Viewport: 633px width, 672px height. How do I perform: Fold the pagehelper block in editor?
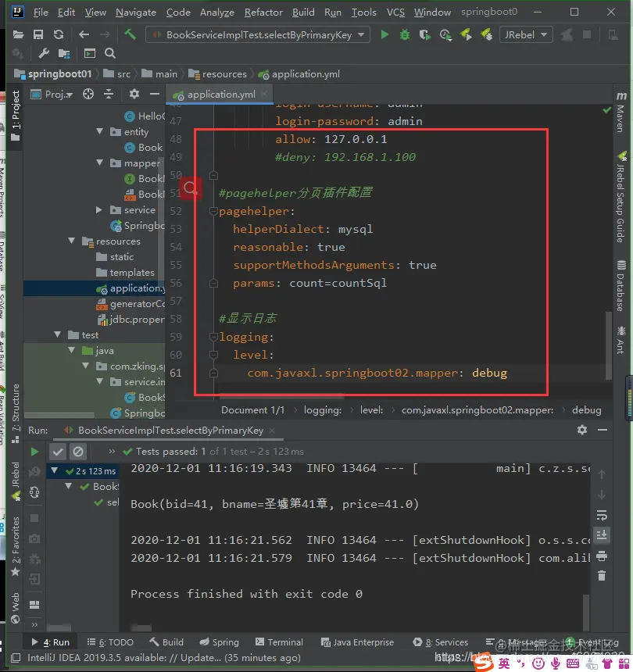(x=213, y=211)
